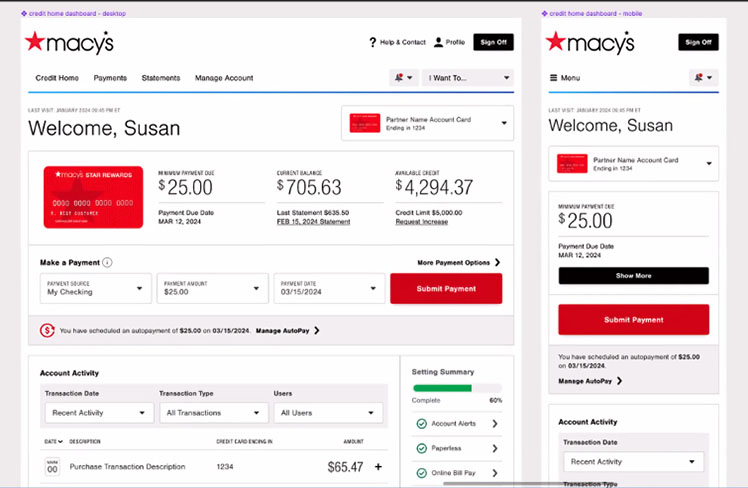
Task: Open the Statements nav tab
Action: click(161, 78)
